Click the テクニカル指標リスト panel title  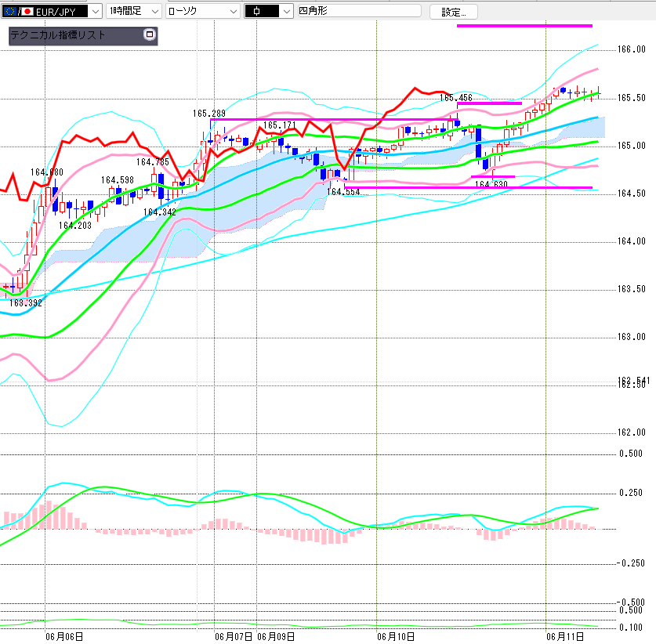(x=57, y=35)
